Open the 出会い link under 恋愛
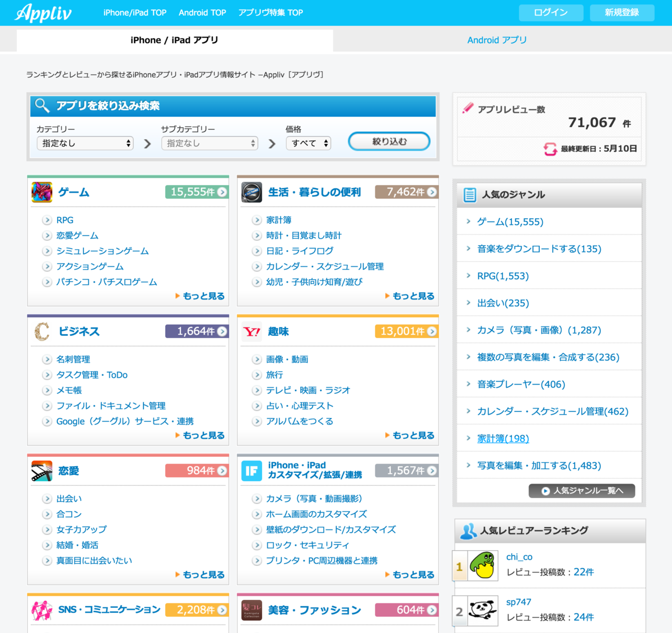This screenshot has height=633, width=672. tap(69, 499)
